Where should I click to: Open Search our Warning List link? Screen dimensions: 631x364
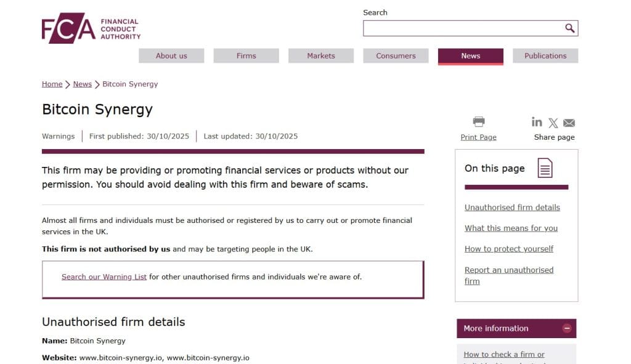[x=104, y=277]
